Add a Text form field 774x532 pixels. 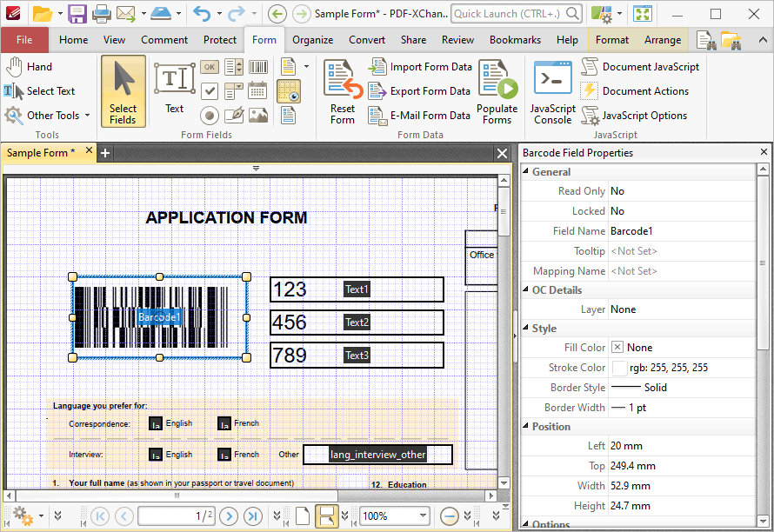pyautogui.click(x=174, y=89)
